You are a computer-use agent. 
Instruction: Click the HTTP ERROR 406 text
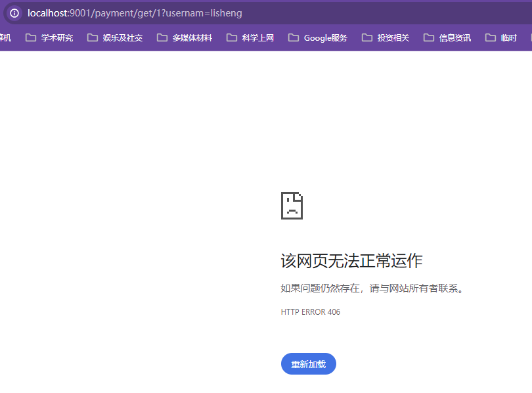pyautogui.click(x=310, y=312)
